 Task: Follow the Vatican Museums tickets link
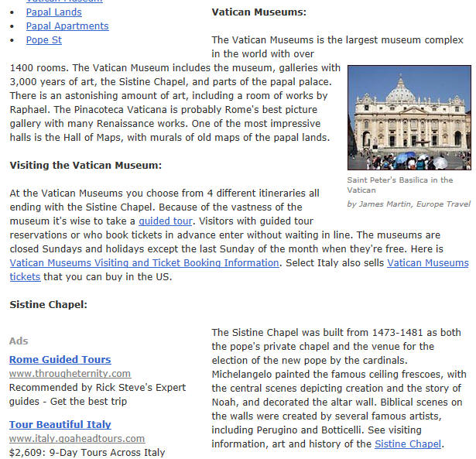(x=428, y=263)
